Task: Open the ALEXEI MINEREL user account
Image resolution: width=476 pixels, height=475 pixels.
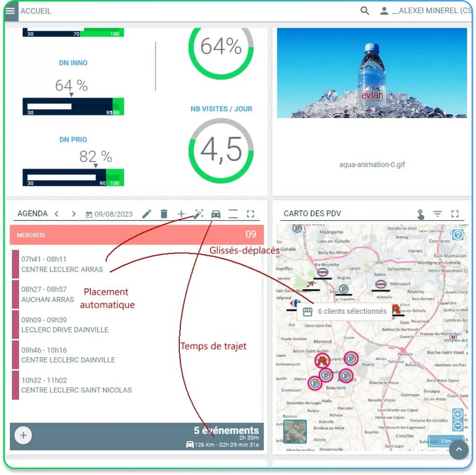Action: 426,11
